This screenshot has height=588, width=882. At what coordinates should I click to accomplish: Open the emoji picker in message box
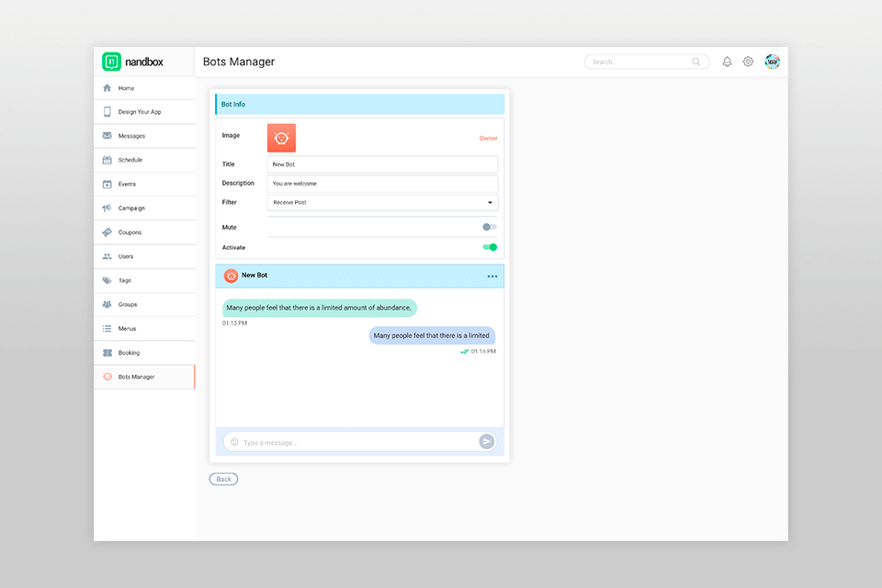click(234, 442)
